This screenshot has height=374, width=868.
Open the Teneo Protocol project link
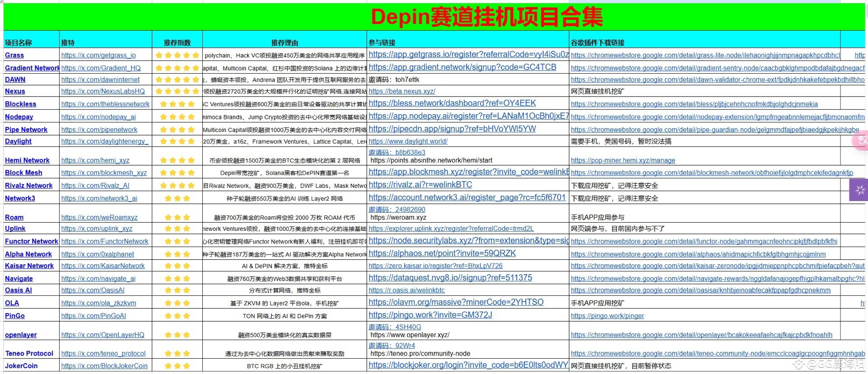pyautogui.click(x=29, y=354)
